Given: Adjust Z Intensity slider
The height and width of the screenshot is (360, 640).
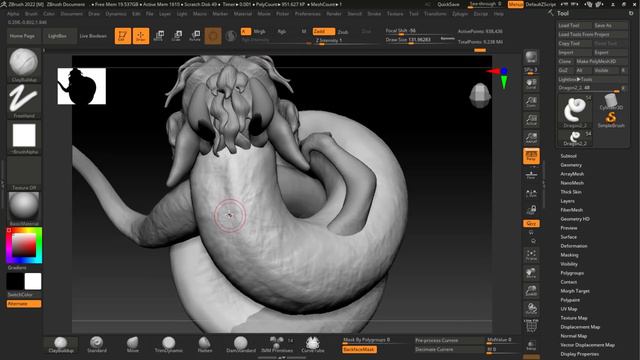Looking at the screenshot, I should point(346,41).
